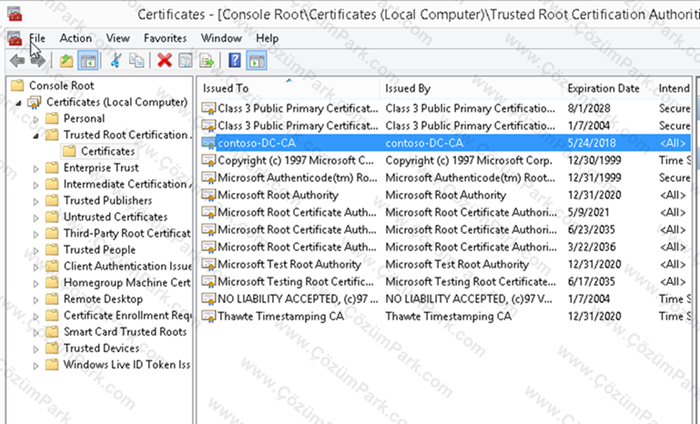Open the File menu

[x=37, y=38]
